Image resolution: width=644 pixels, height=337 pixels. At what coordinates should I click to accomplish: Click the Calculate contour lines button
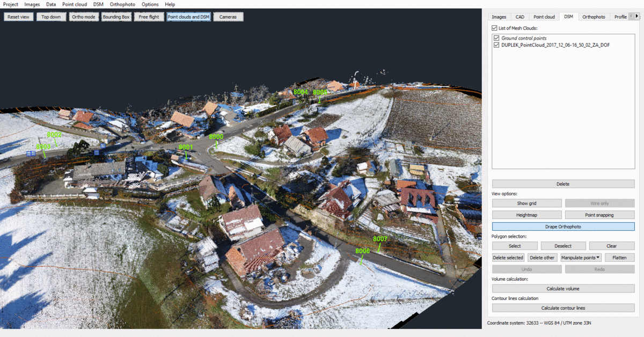coord(563,308)
